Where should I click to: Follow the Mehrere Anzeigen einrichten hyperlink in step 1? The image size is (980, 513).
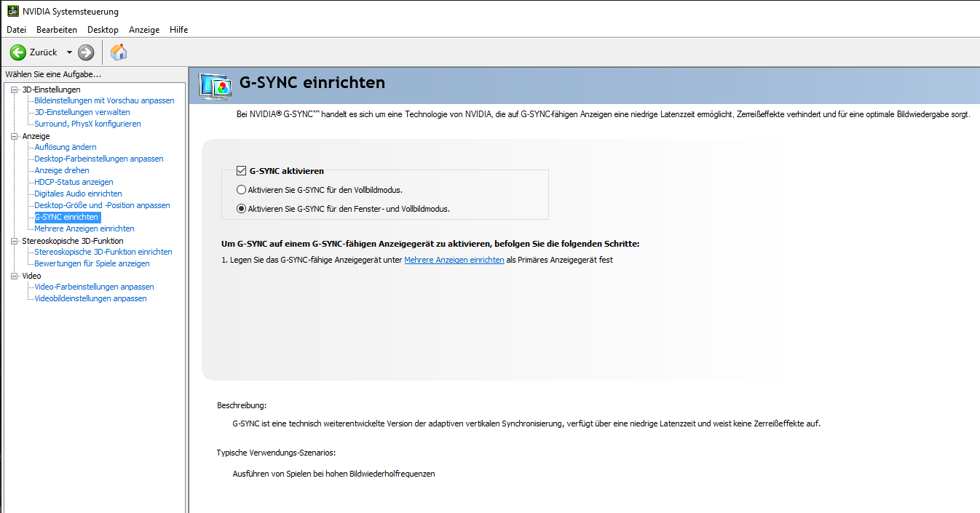click(x=454, y=260)
